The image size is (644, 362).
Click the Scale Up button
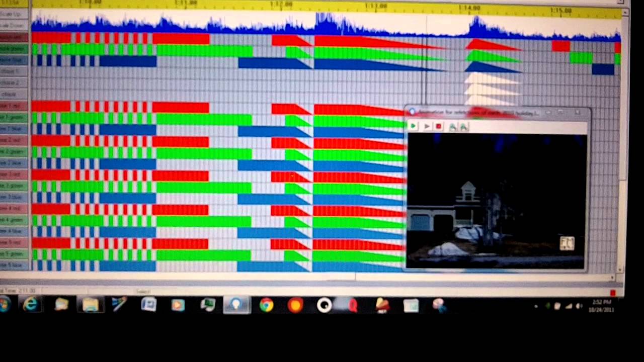pos(14,14)
